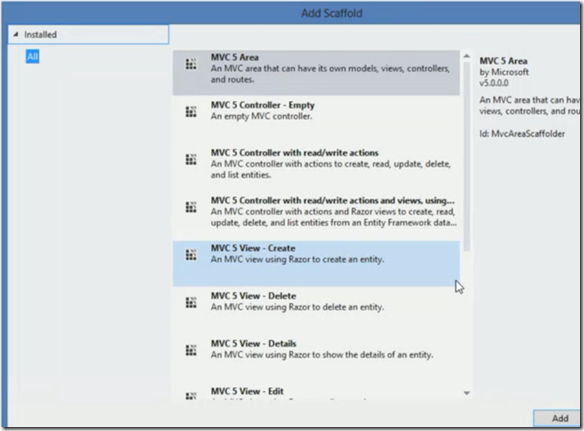
Task: Click the MVC 5 Controller - Empty icon
Action: (191, 112)
